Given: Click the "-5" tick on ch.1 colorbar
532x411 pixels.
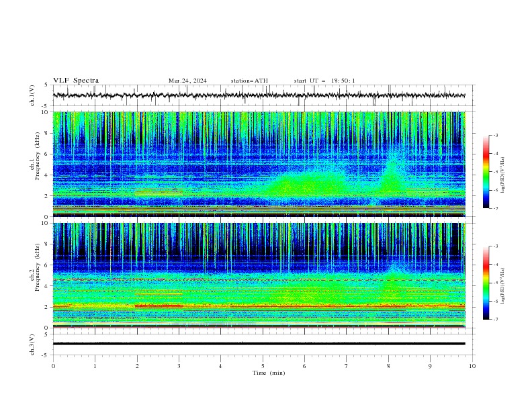Looking at the screenshot, I should point(495,172).
